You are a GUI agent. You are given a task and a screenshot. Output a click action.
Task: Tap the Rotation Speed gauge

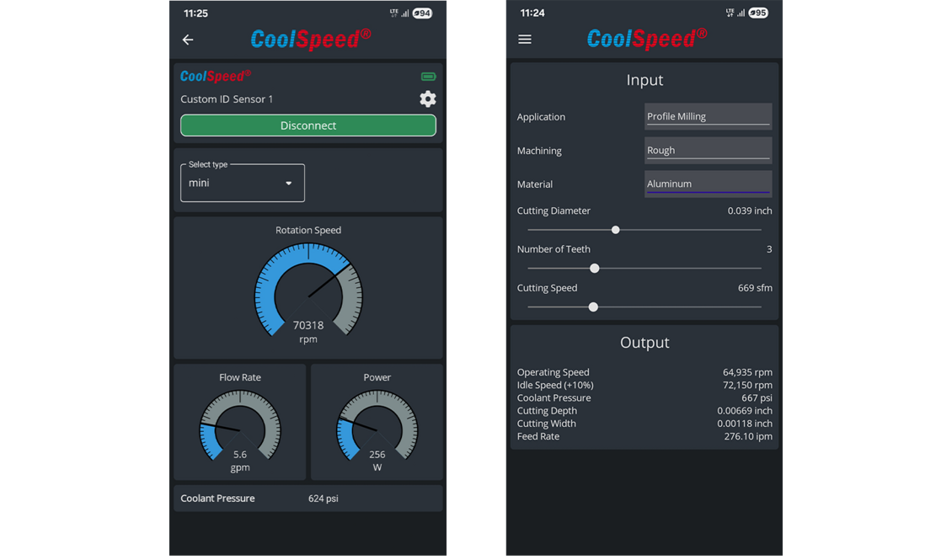[x=308, y=291]
